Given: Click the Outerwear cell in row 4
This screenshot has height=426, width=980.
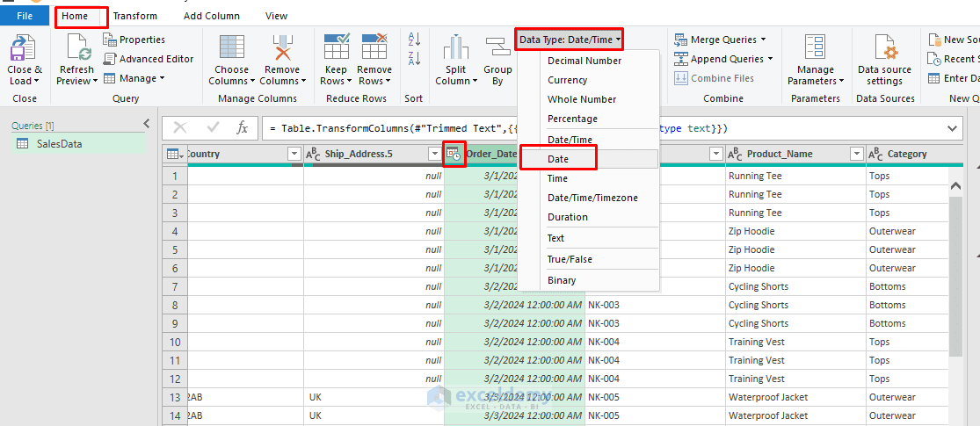Looking at the screenshot, I should (906, 231).
